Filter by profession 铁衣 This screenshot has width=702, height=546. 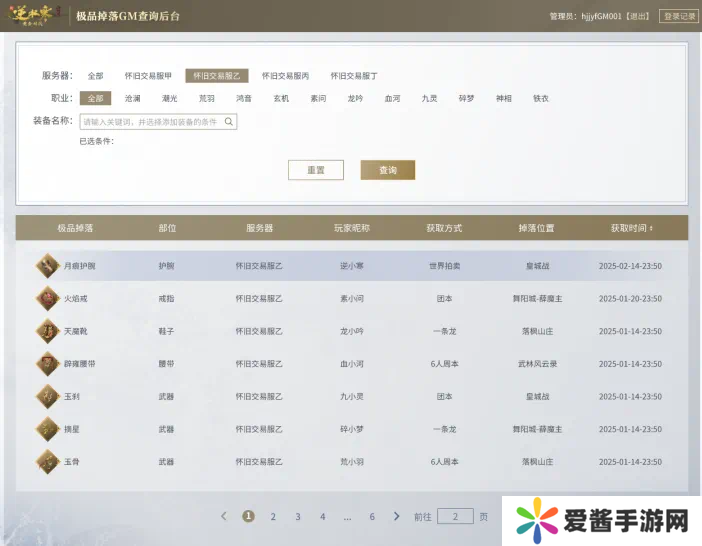coord(541,98)
